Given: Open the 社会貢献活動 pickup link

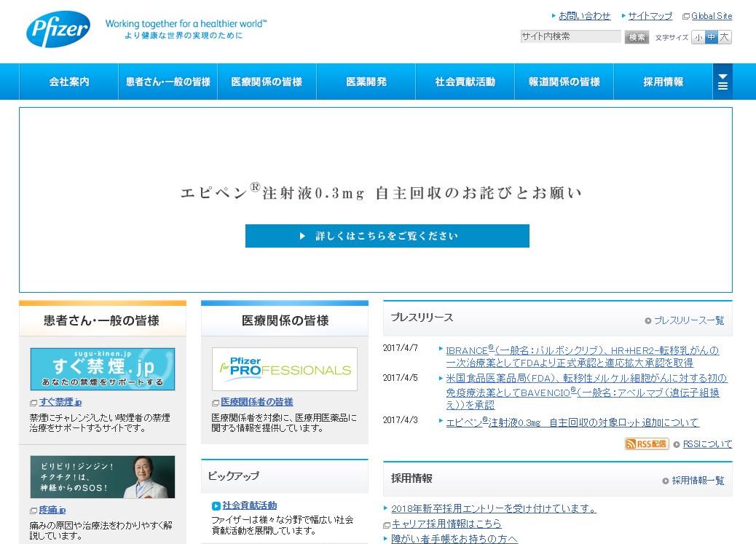Looking at the screenshot, I should click(250, 505).
